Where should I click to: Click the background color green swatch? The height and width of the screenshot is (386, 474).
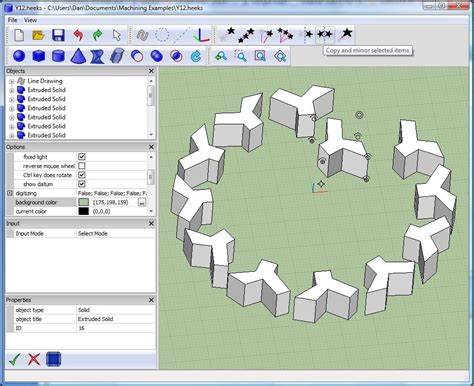[x=83, y=202]
